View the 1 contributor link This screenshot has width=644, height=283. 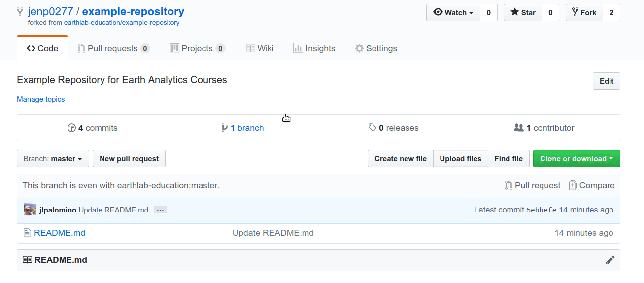544,128
